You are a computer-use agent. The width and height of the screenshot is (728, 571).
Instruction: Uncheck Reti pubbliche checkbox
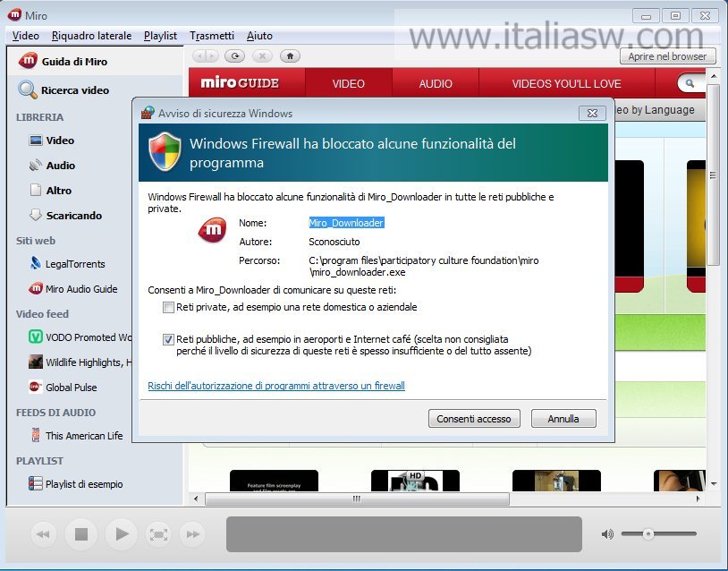point(168,339)
